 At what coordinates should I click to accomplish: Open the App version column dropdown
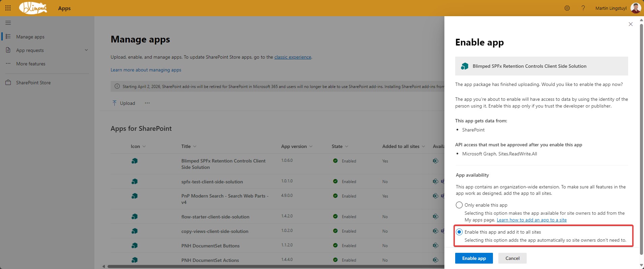(x=311, y=146)
